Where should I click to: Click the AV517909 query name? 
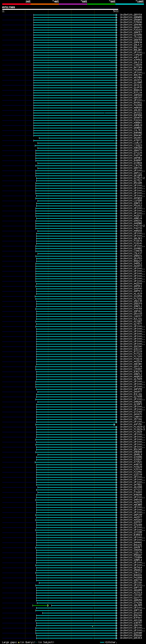tap(8, 8)
